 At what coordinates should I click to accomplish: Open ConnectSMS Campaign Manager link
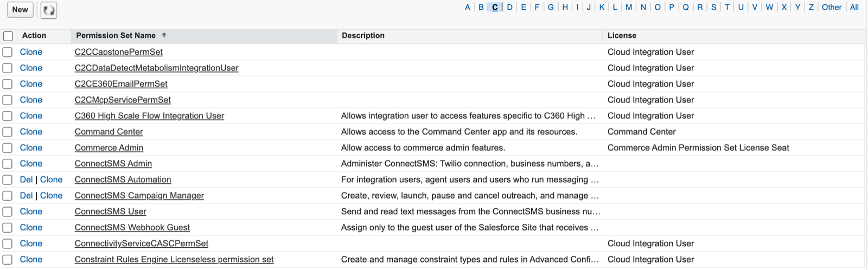pyautogui.click(x=139, y=196)
